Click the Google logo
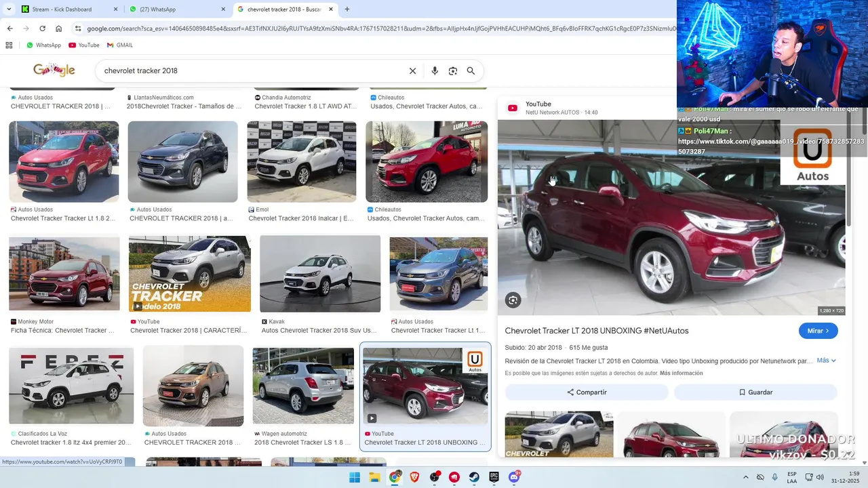 click(54, 70)
